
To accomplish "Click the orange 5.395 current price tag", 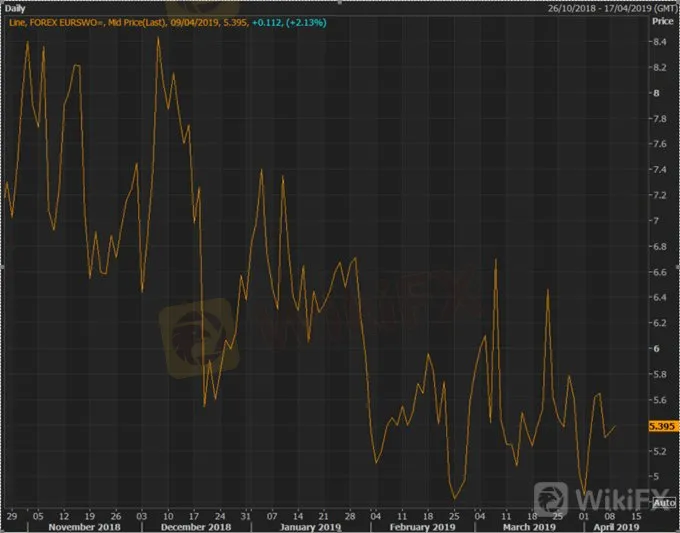I will pos(663,426).
